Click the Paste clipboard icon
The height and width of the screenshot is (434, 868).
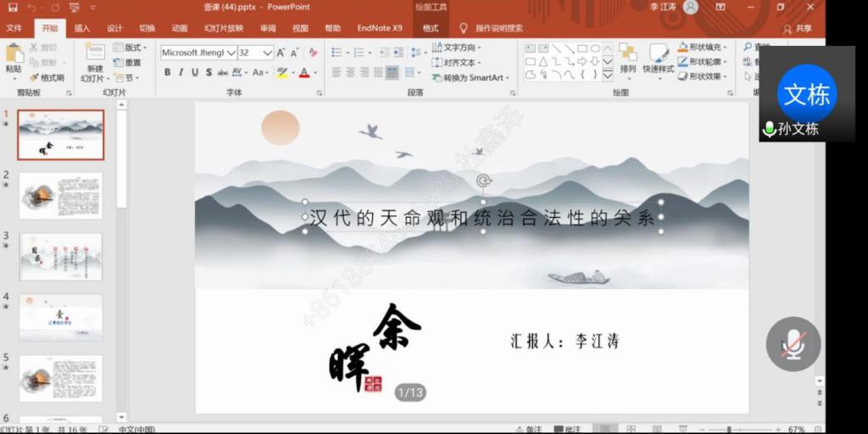[x=14, y=56]
